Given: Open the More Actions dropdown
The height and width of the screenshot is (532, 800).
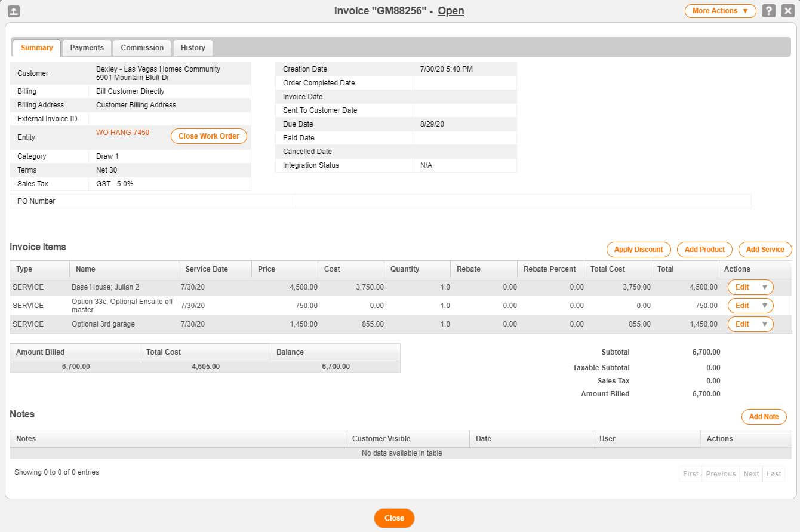Looking at the screenshot, I should pos(720,10).
